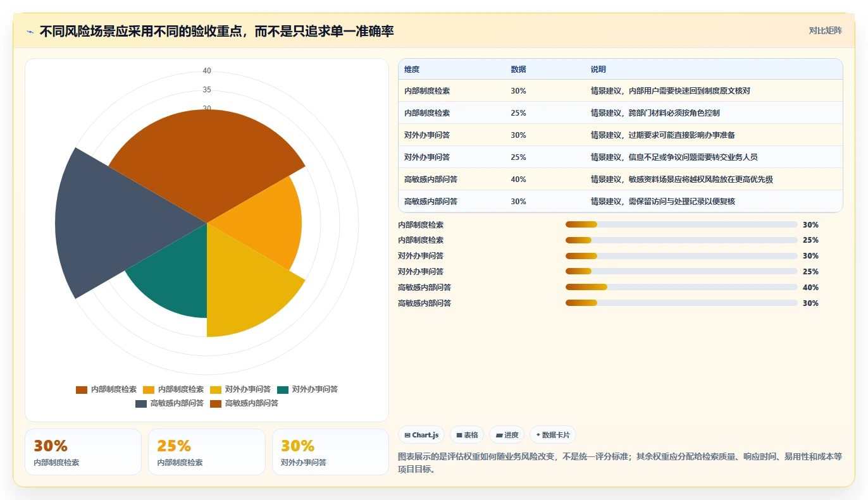This screenshot has width=868, height=500.
Task: Click the lightning icon beside the slide title
Action: tap(30, 31)
